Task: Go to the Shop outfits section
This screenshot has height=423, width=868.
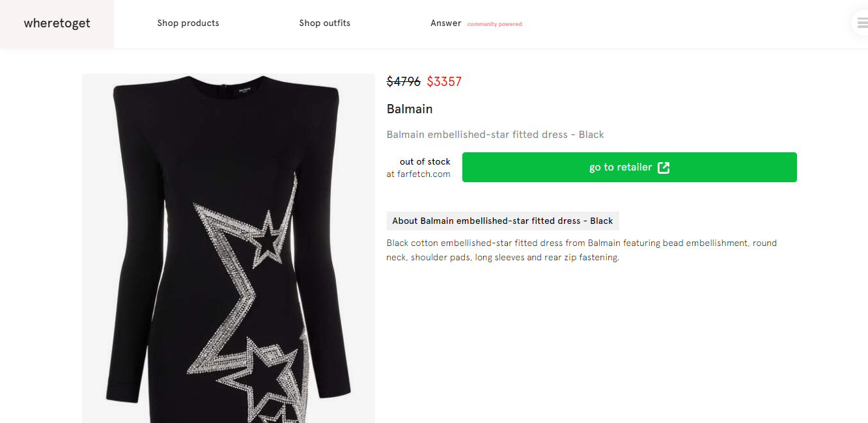Action: coord(324,23)
